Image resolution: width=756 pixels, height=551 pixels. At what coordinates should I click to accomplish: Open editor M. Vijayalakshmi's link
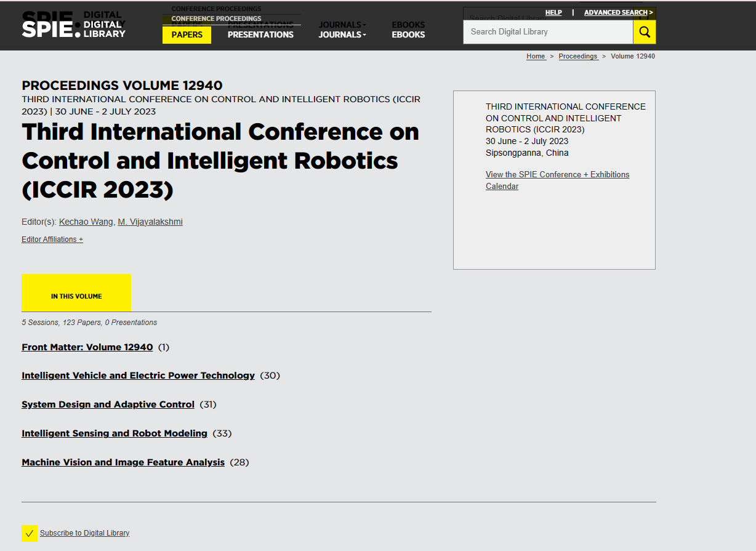coord(150,222)
